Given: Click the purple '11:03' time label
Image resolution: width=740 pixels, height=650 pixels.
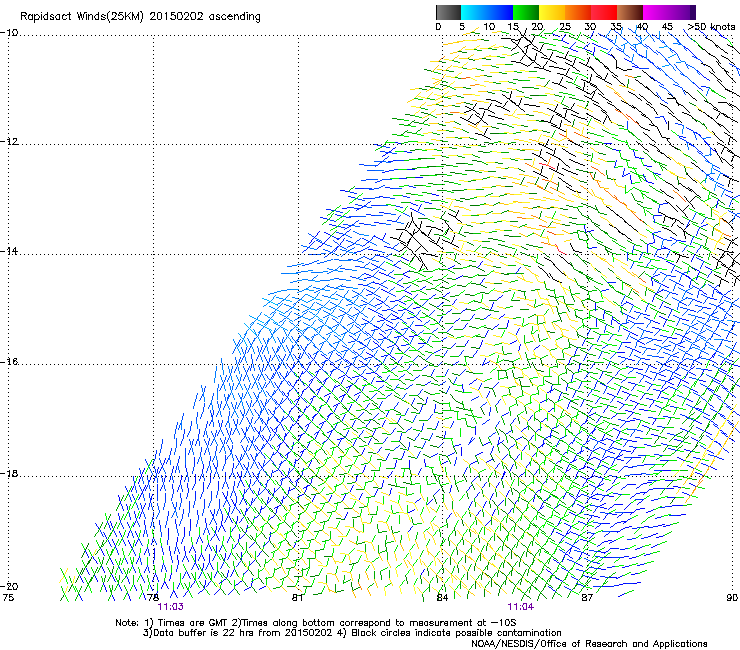Looking at the screenshot, I should [170, 607].
